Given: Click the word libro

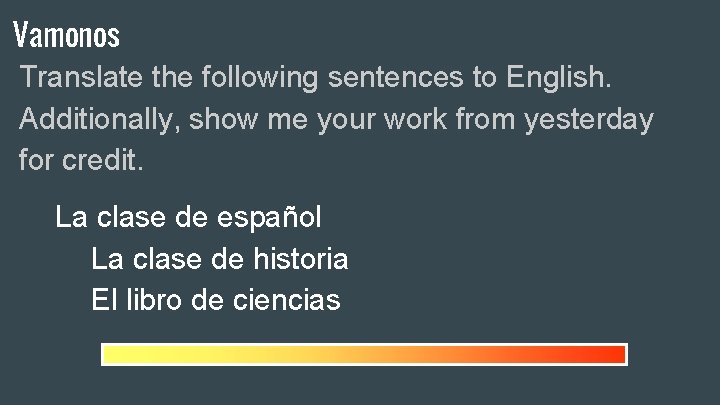Looking at the screenshot, I should point(152,300).
